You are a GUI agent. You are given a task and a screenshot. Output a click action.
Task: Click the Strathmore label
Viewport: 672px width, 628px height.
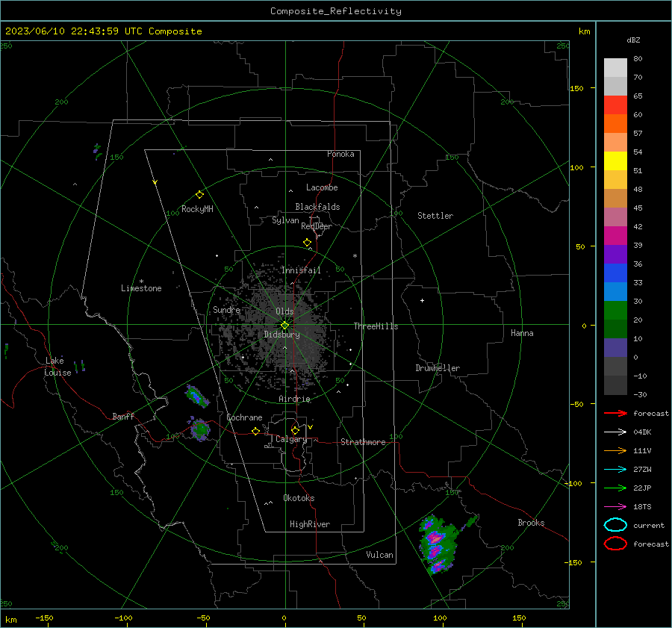(x=363, y=442)
